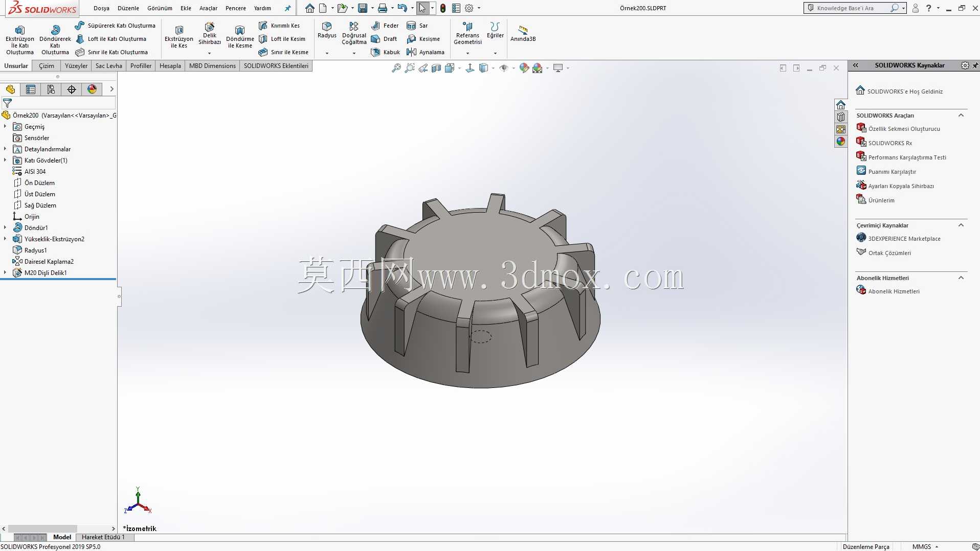Image resolution: width=980 pixels, height=551 pixels.
Task: Click the Sar wrap tool
Action: [417, 26]
